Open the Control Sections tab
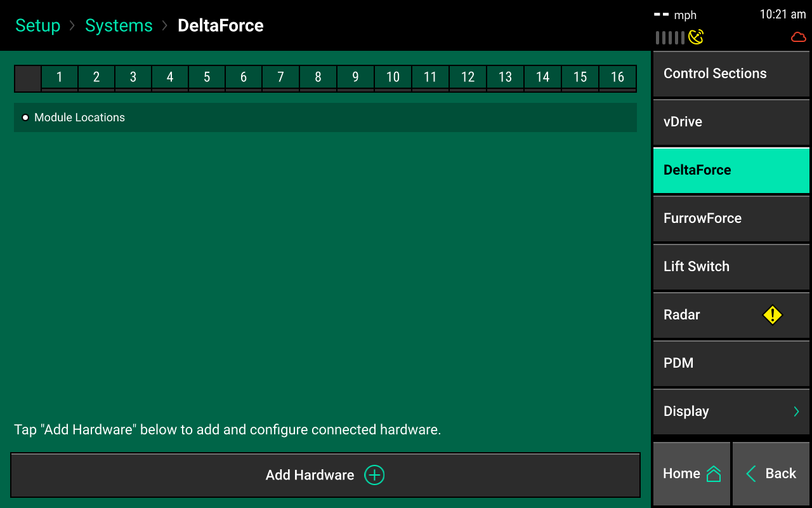 [x=731, y=74]
